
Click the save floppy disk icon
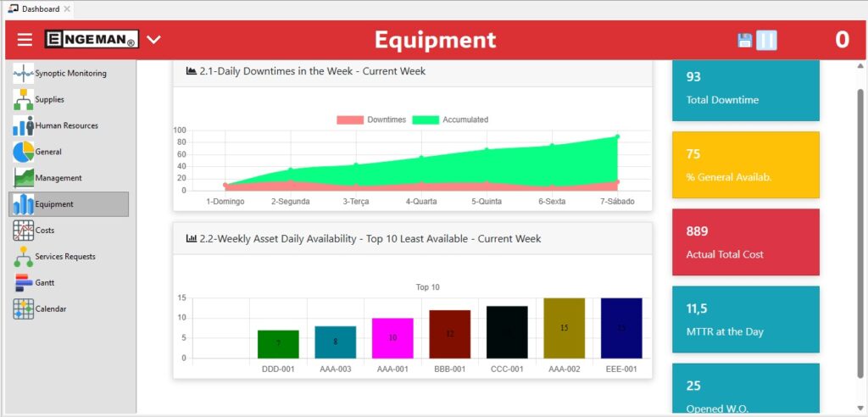click(x=744, y=41)
